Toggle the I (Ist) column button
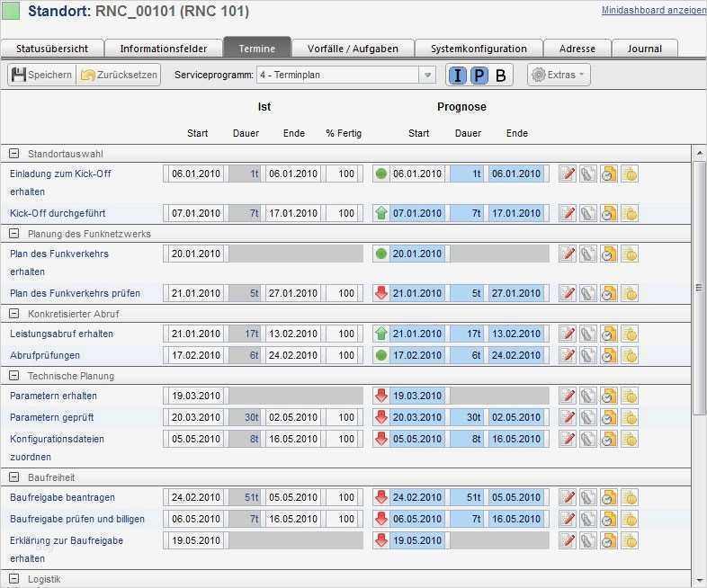 [x=458, y=76]
